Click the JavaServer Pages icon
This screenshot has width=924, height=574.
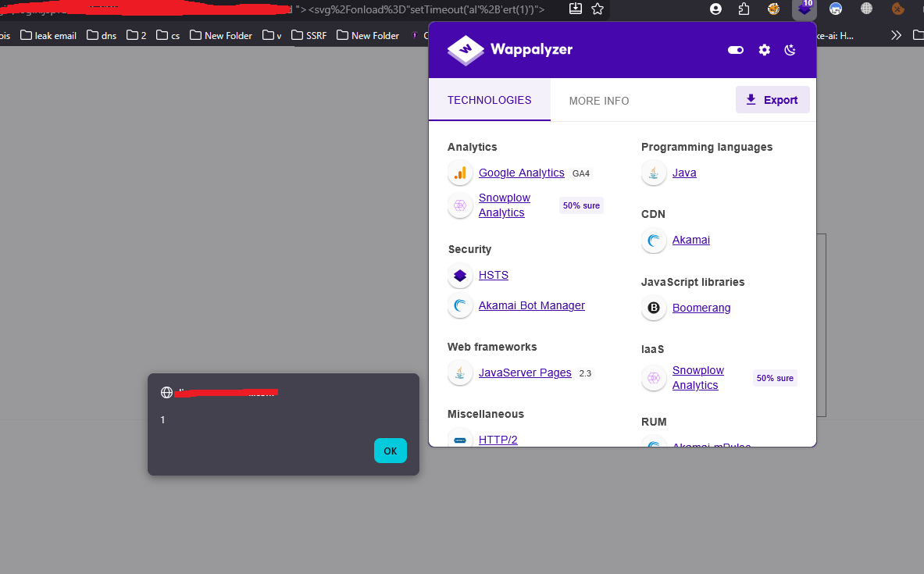(x=460, y=373)
